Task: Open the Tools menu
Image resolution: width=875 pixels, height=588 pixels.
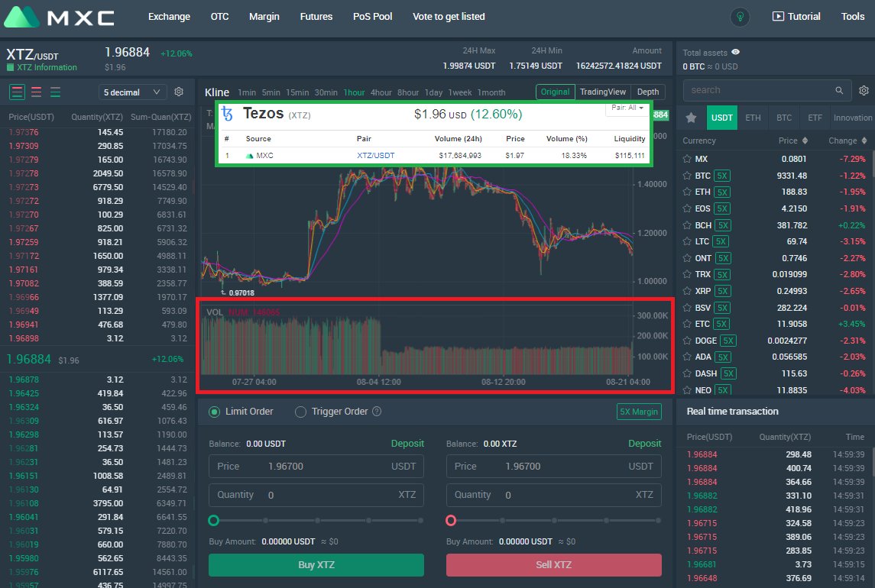Action: (x=853, y=17)
